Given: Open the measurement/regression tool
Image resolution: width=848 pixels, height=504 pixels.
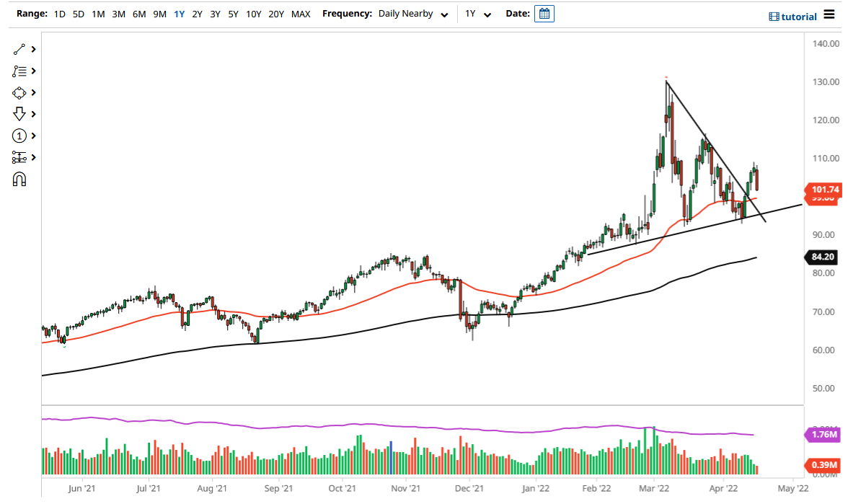Looking at the screenshot, I should [19, 157].
